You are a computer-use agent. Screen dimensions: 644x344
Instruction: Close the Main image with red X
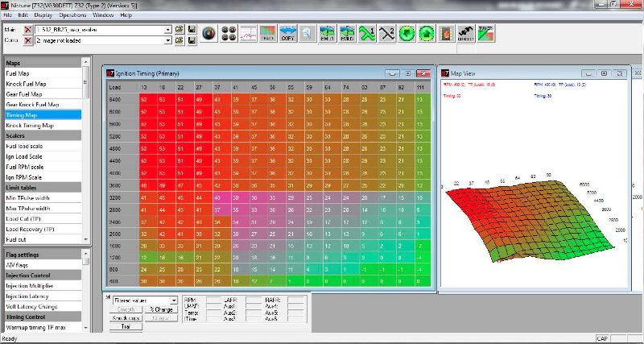point(27,30)
